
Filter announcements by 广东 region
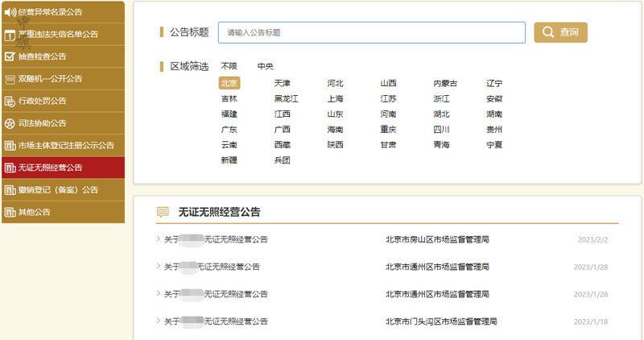pos(229,130)
